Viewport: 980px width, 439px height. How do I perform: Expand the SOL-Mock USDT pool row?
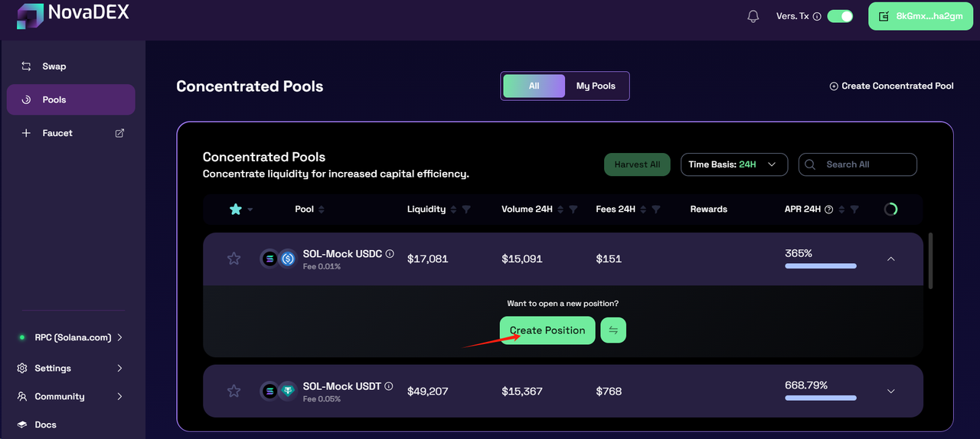(x=890, y=391)
